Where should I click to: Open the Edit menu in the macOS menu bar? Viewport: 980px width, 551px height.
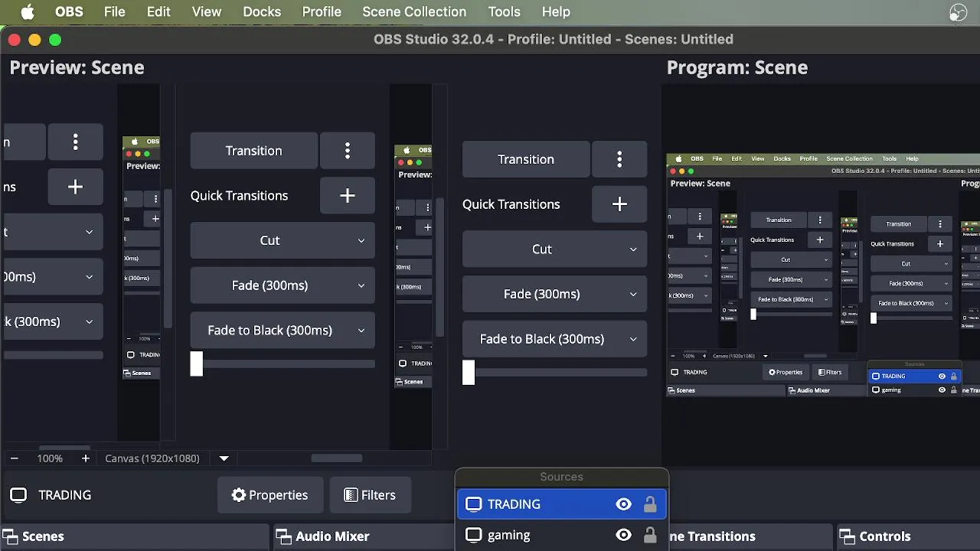pyautogui.click(x=158, y=11)
